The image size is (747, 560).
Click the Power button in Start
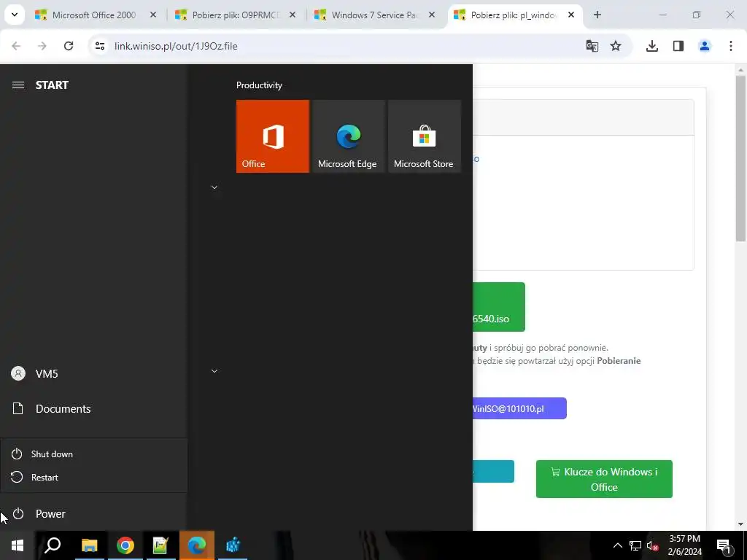93,513
